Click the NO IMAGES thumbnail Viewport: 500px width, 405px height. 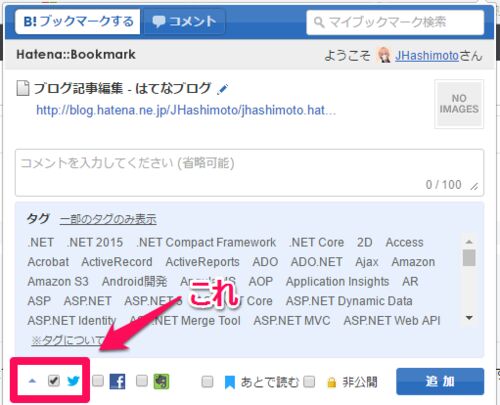coord(459,104)
